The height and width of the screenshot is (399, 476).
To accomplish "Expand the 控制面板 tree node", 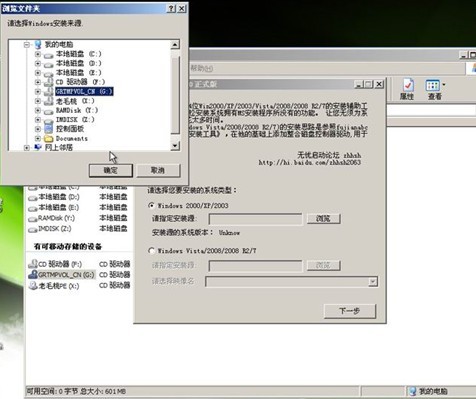I will click(x=38, y=129).
